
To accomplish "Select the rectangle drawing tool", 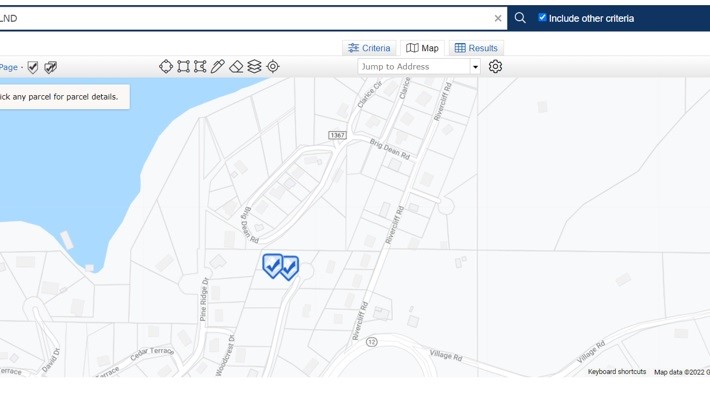I will click(x=183, y=67).
